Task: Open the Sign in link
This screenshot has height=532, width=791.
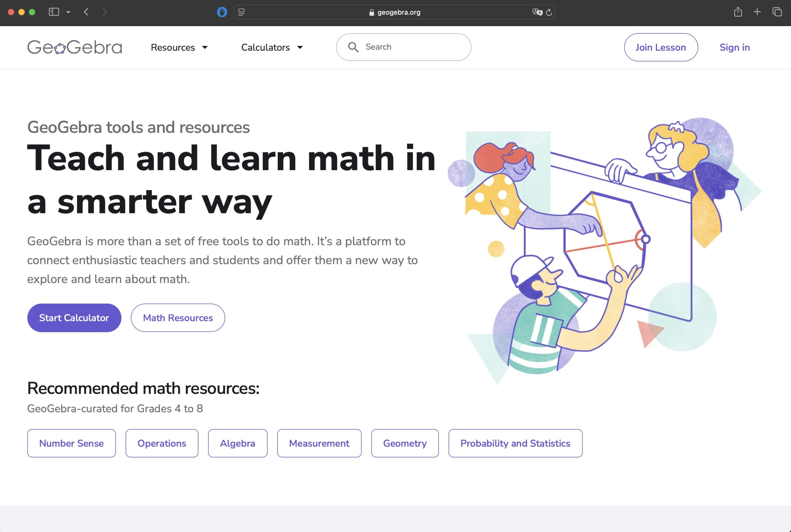Action: tap(735, 47)
